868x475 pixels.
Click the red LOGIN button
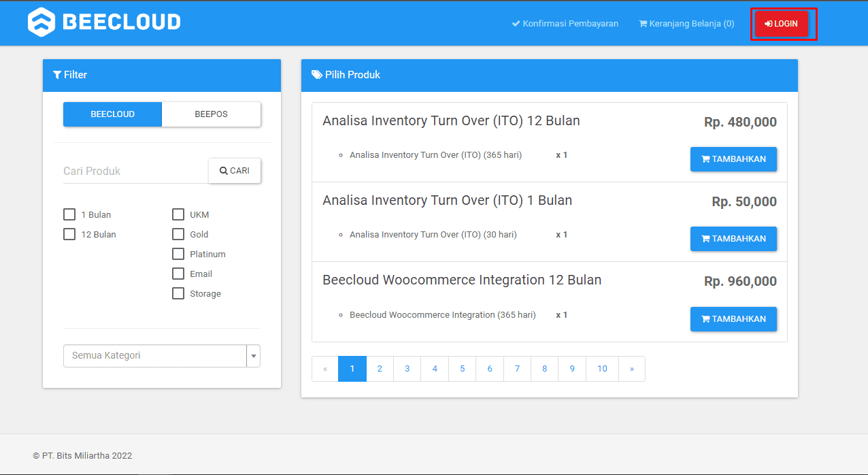pyautogui.click(x=781, y=24)
